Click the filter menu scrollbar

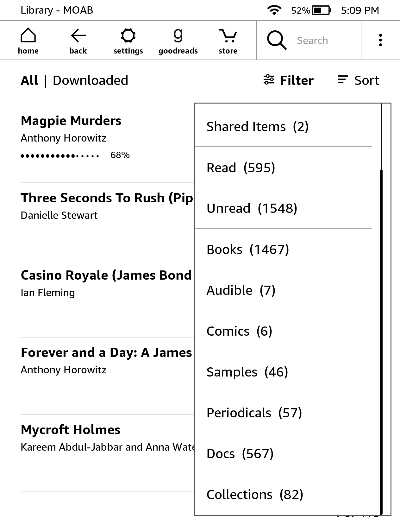coord(381,342)
